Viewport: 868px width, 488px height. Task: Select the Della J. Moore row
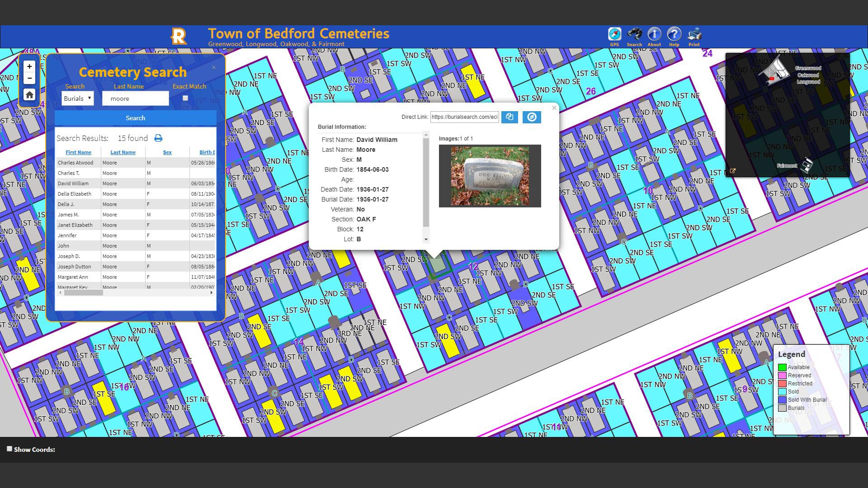pos(136,204)
